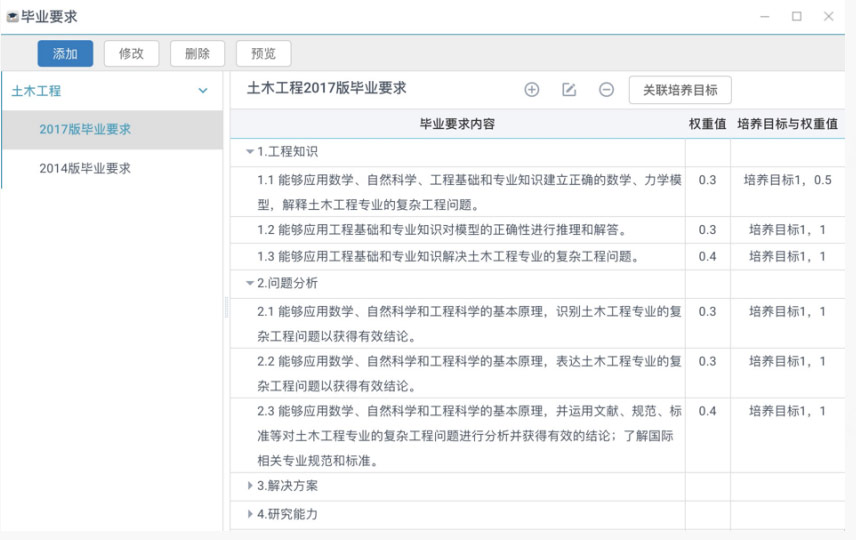The height and width of the screenshot is (540, 856).
Task: Expand the 4.研究能力 section
Action: pos(250,515)
